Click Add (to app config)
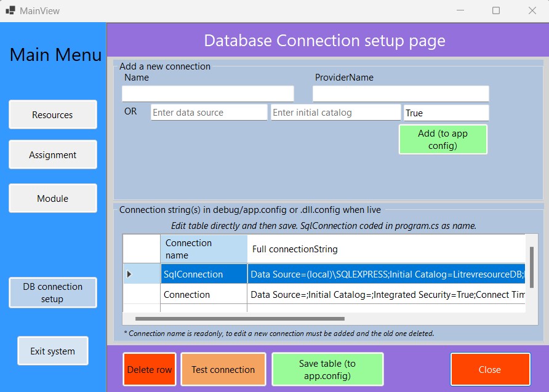 click(x=443, y=139)
